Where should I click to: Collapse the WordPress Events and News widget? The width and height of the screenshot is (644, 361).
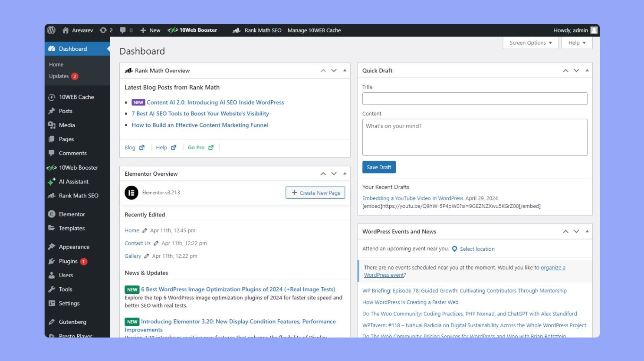pyautogui.click(x=587, y=231)
